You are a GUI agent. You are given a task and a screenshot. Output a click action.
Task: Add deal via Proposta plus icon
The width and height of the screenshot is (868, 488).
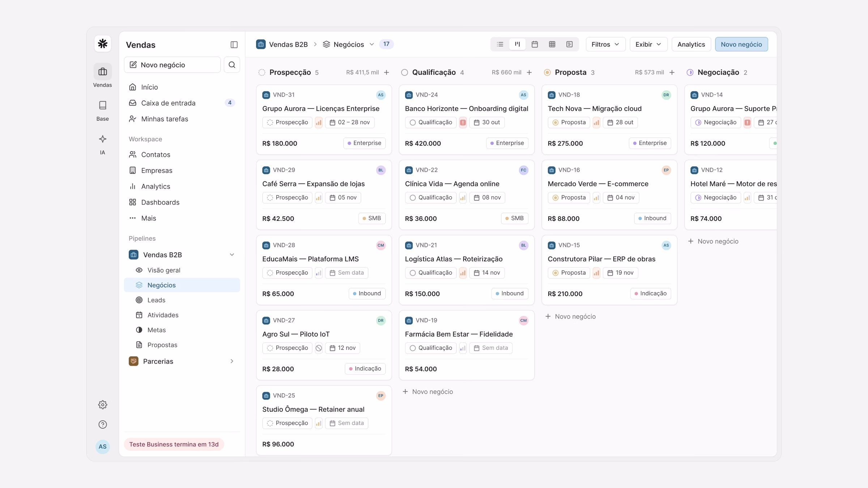pyautogui.click(x=672, y=72)
